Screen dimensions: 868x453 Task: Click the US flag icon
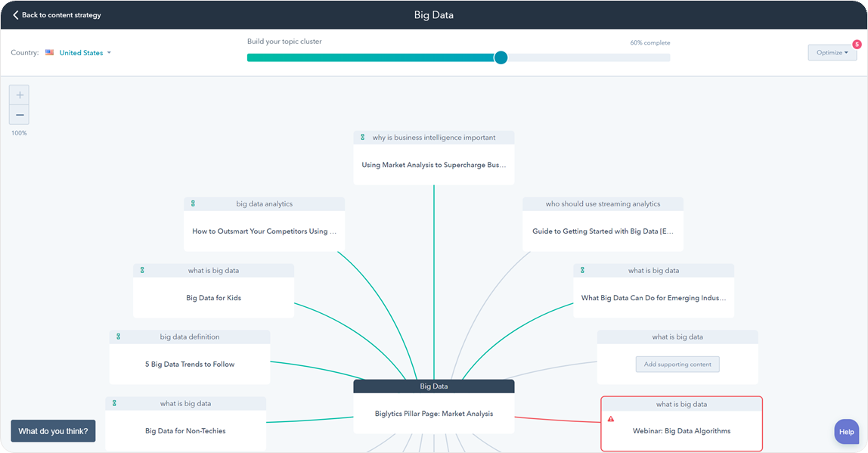(49, 53)
